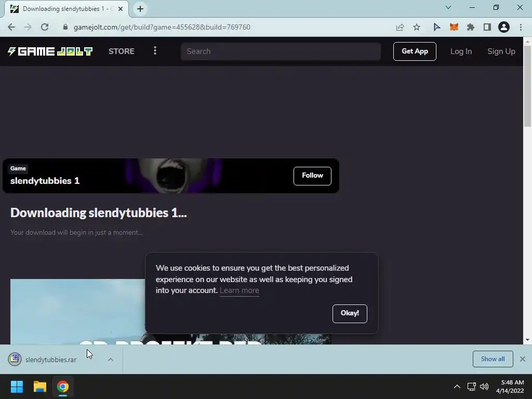The width and height of the screenshot is (532, 399).
Task: Click 'Downloading slendytubbies 1...' heading
Action: [x=98, y=212]
